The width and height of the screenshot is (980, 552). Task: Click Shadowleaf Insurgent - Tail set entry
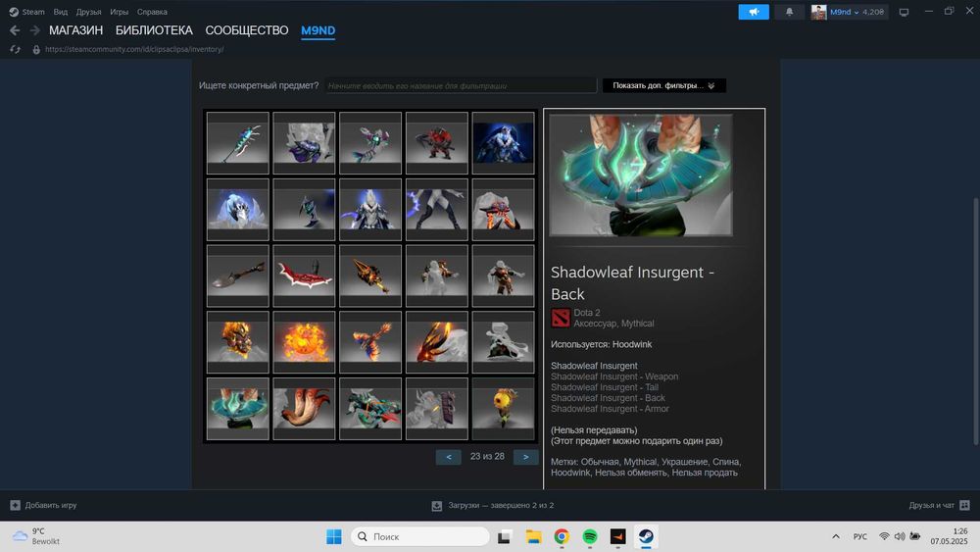tap(605, 387)
